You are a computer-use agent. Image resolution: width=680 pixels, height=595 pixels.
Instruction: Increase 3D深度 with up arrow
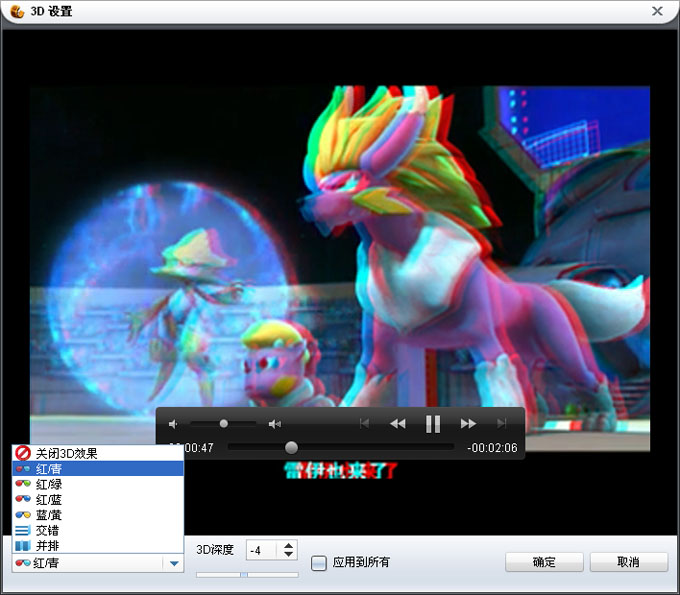pyautogui.click(x=288, y=546)
